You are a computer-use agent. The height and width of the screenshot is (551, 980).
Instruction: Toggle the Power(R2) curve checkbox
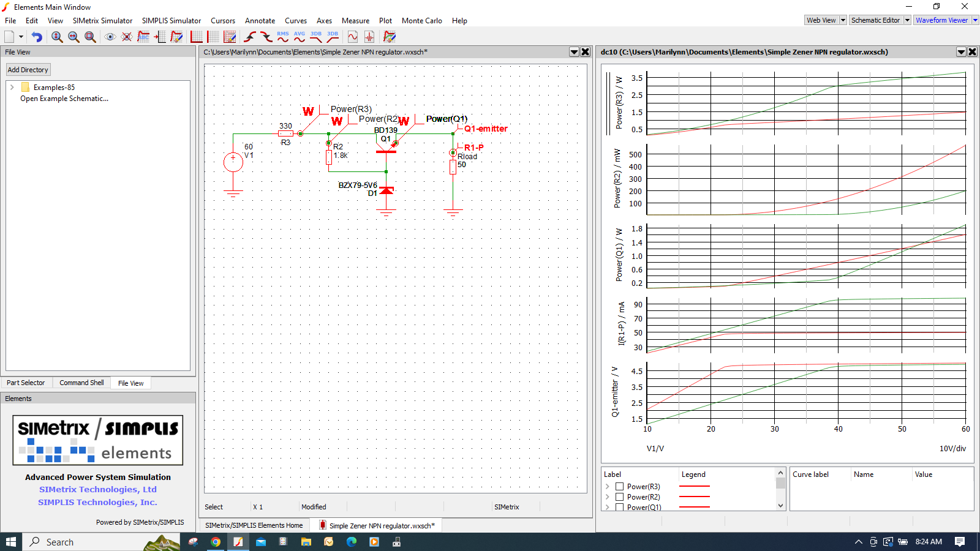(619, 497)
